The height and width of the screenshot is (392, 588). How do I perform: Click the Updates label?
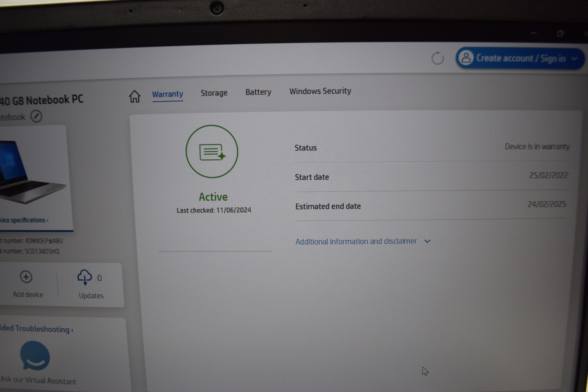coord(91,296)
